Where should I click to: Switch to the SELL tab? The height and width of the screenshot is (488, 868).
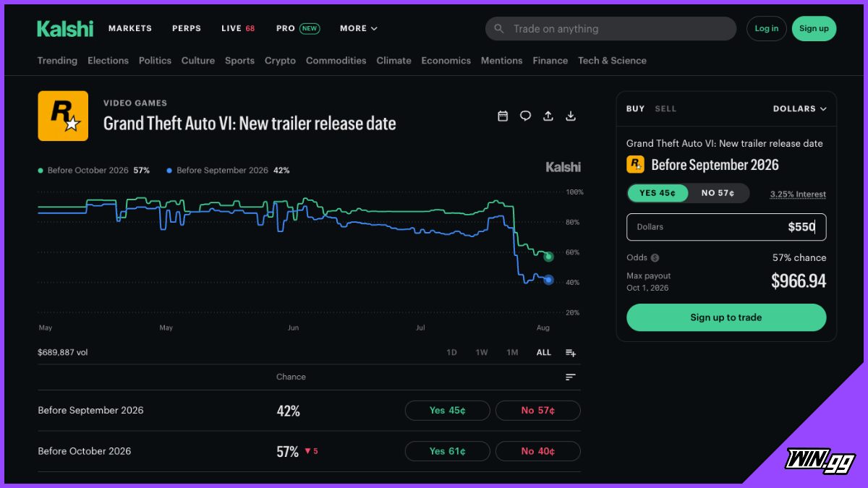click(665, 108)
